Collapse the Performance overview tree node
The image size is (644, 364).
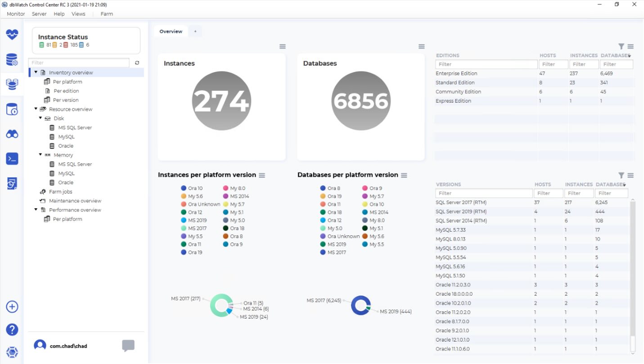click(x=36, y=210)
